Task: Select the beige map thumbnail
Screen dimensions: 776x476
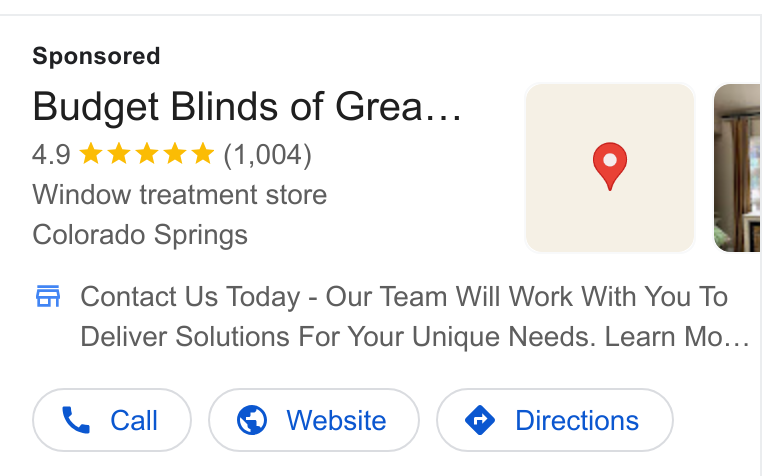Action: pyautogui.click(x=610, y=168)
